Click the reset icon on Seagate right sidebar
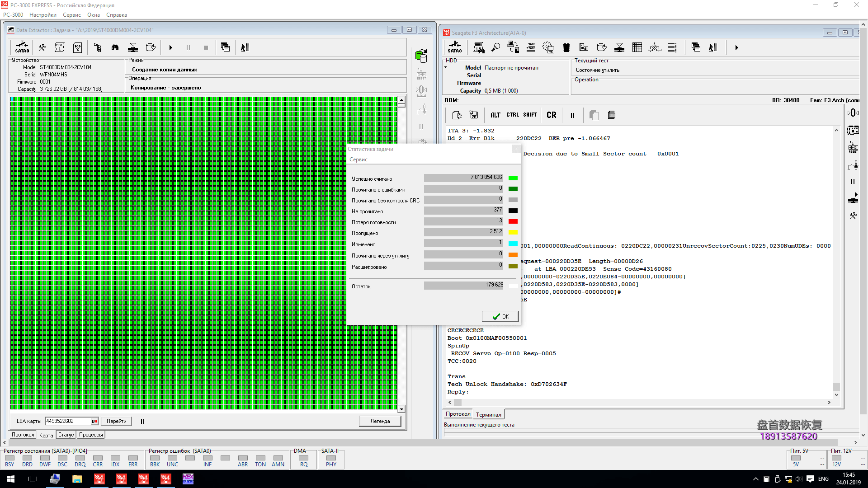 coord(853,147)
